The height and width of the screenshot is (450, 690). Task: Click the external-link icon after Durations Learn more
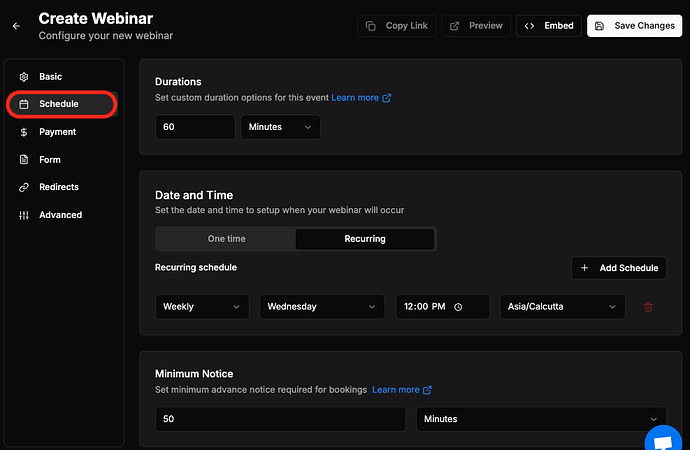(x=386, y=98)
